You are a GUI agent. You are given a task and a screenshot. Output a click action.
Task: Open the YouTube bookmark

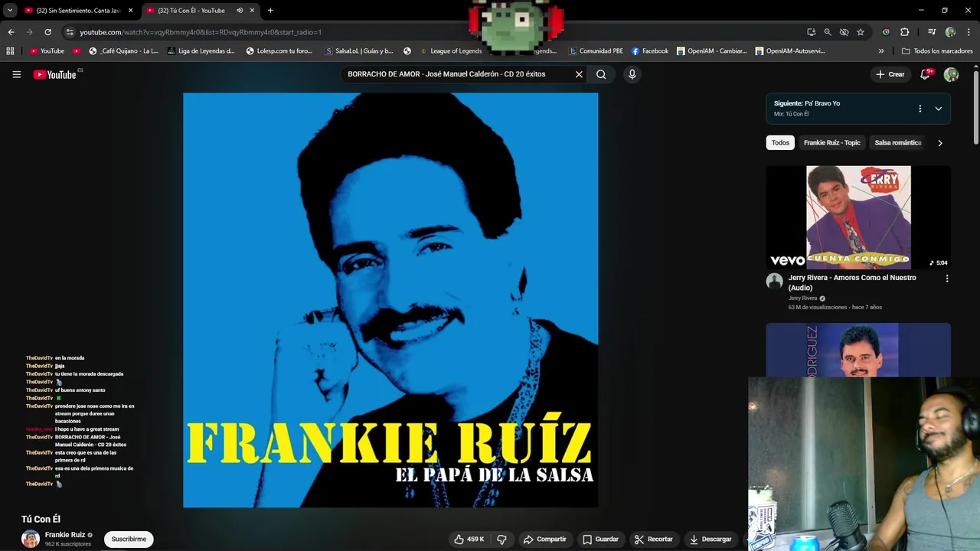[x=47, y=51]
